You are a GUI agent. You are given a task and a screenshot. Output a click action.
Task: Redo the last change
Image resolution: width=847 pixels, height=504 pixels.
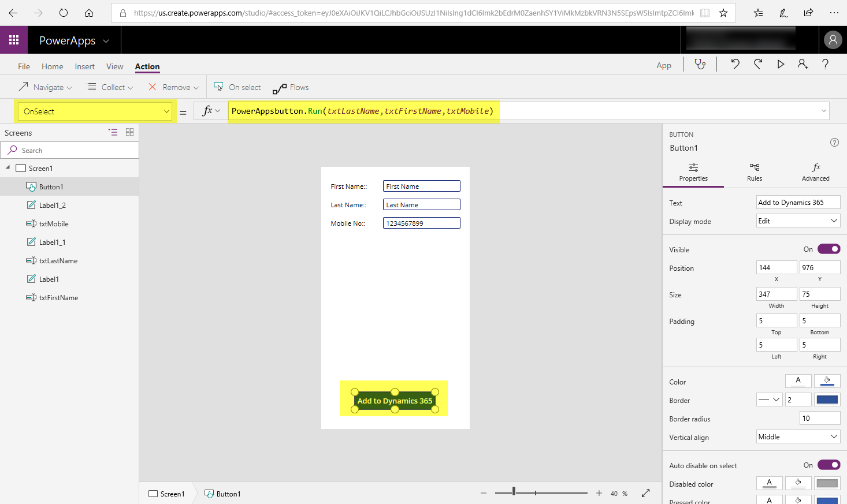[x=758, y=64]
